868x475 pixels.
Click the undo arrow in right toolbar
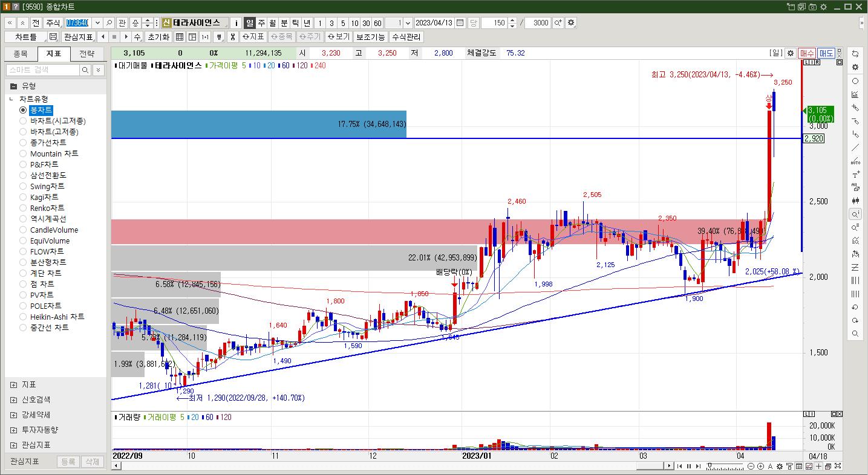[855, 307]
